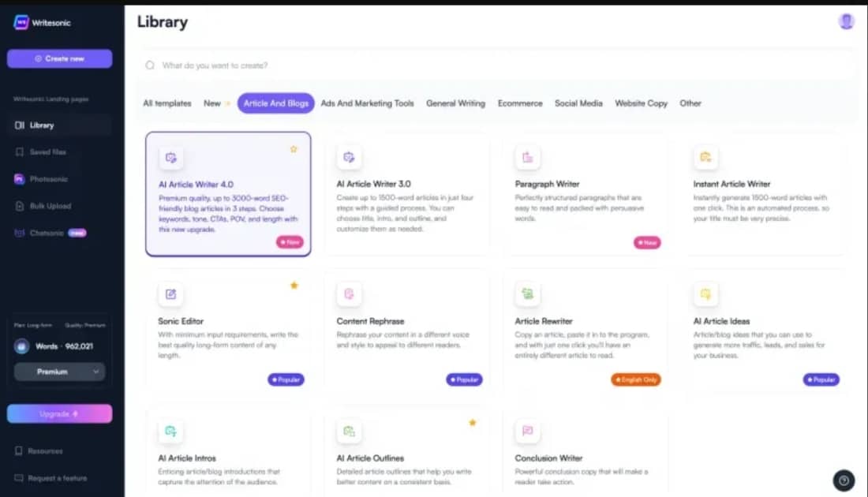Click the 'AI Article Ideas' title
The width and height of the screenshot is (868, 497).
pos(721,321)
